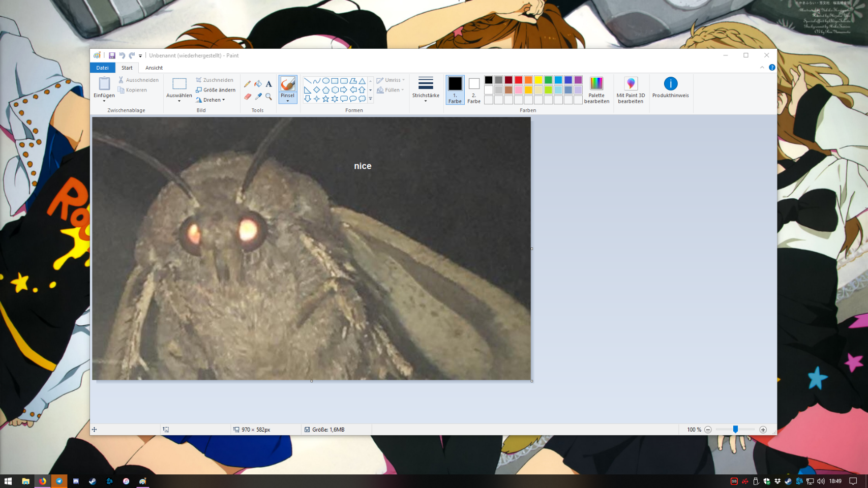Open the Pinsel brush dropdown arrow

pyautogui.click(x=288, y=101)
